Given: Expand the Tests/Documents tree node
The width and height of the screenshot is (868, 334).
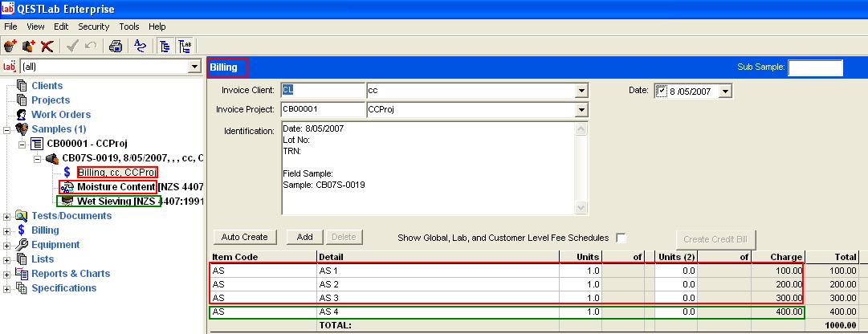Looking at the screenshot, I should tap(8, 216).
